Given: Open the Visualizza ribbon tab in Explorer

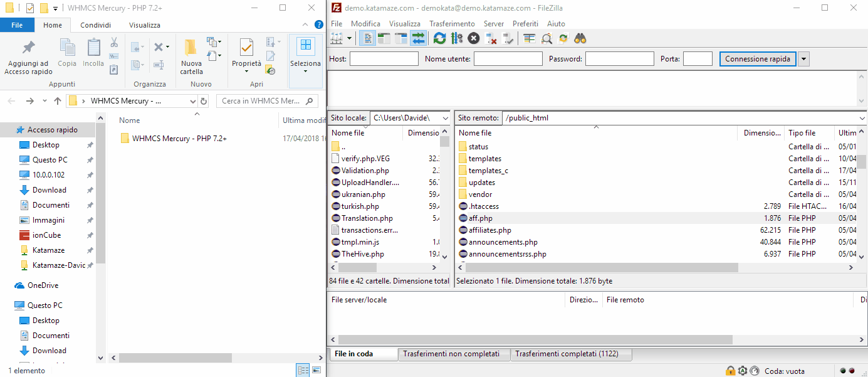Looking at the screenshot, I should pos(145,25).
